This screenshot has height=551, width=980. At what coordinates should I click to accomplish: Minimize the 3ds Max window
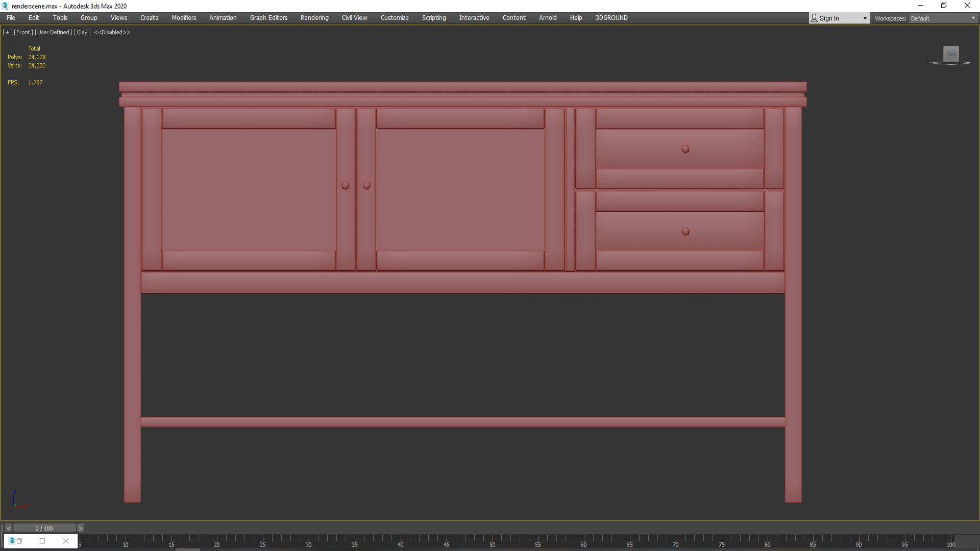921,6
